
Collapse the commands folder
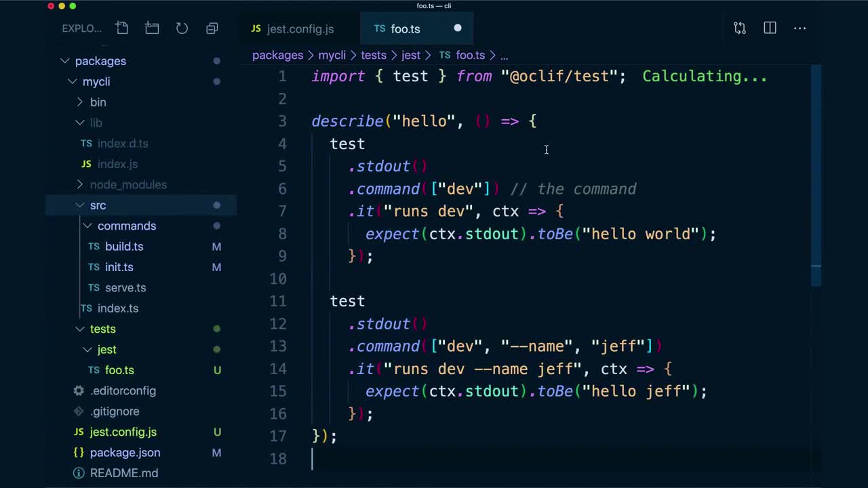(87, 226)
